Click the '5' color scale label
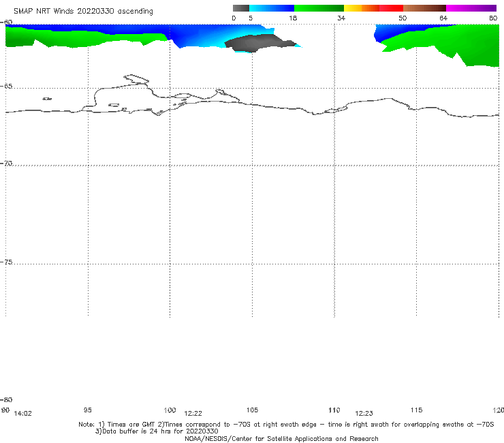 tap(251, 18)
